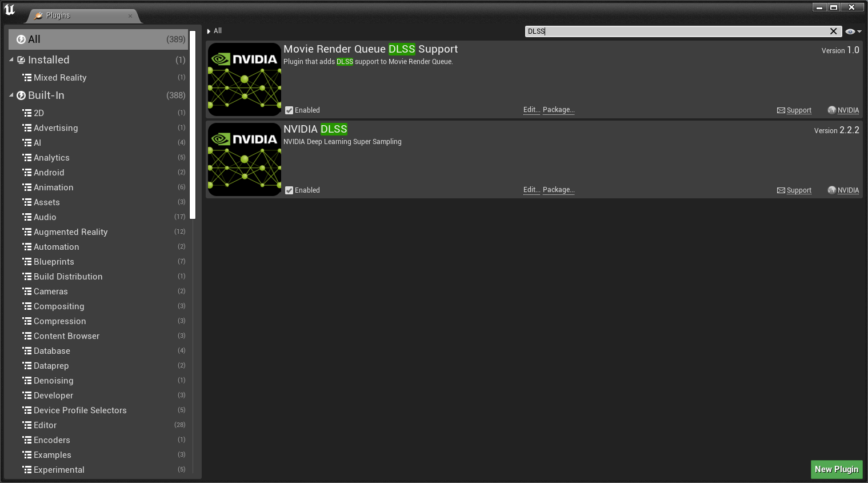Open the NVIDIA DLSS plugin thumbnail
Image resolution: width=868 pixels, height=483 pixels.
pyautogui.click(x=245, y=159)
